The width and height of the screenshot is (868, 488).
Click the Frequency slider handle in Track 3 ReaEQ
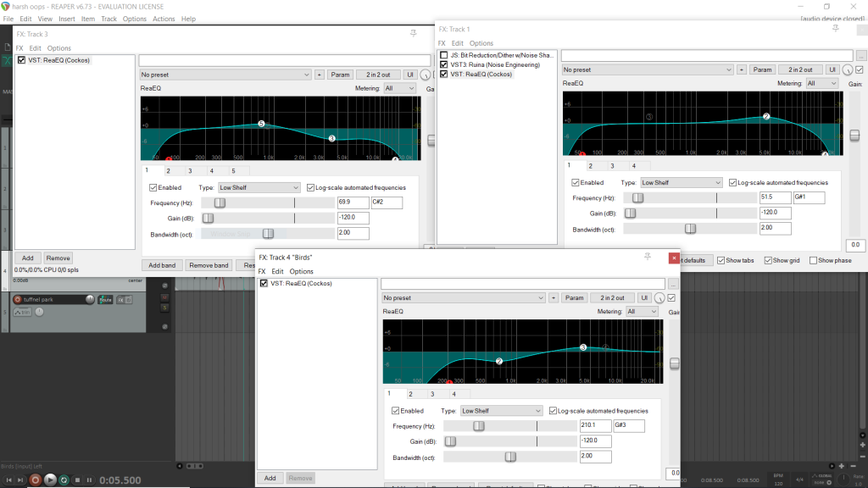[220, 203]
